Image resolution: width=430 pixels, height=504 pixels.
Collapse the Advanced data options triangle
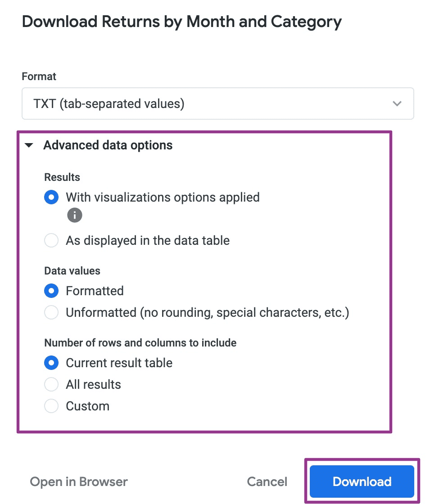click(x=29, y=146)
